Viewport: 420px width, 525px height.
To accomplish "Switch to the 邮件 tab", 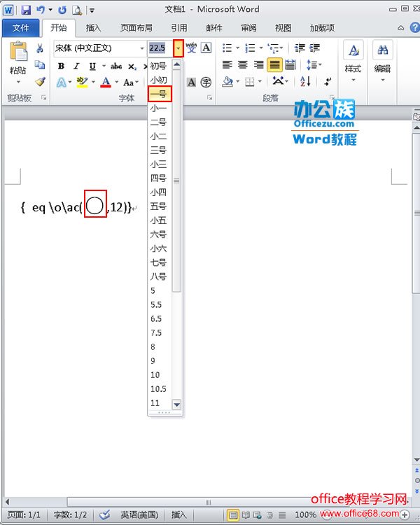I will [214, 28].
